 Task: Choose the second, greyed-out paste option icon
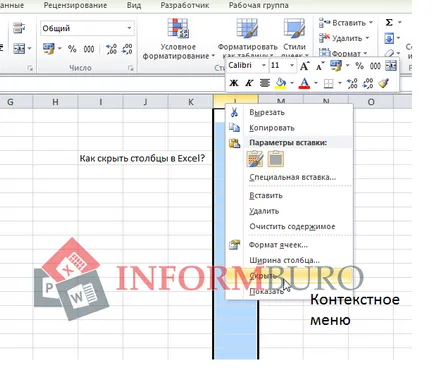coord(276,159)
